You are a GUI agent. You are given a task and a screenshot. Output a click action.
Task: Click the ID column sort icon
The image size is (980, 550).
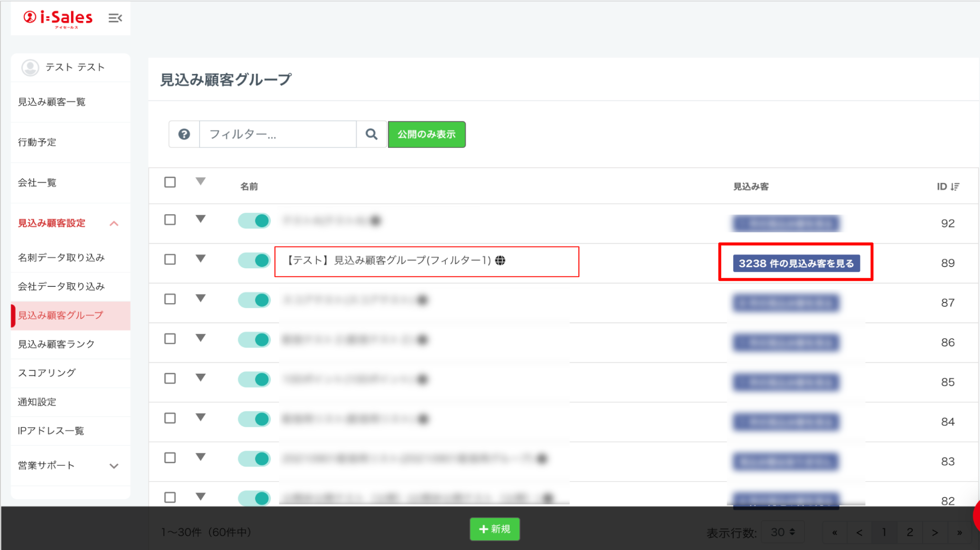pos(955,186)
